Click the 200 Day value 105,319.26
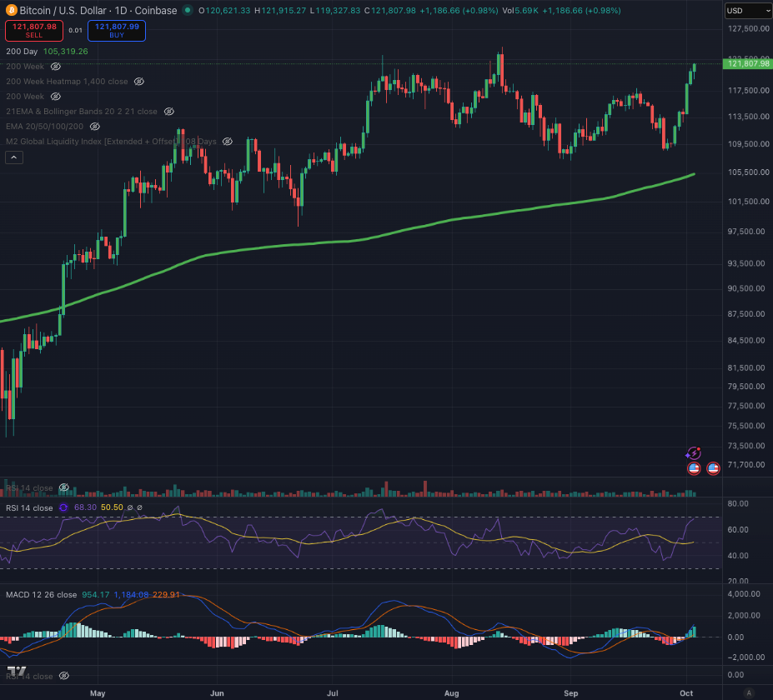773x700 pixels. click(x=66, y=51)
